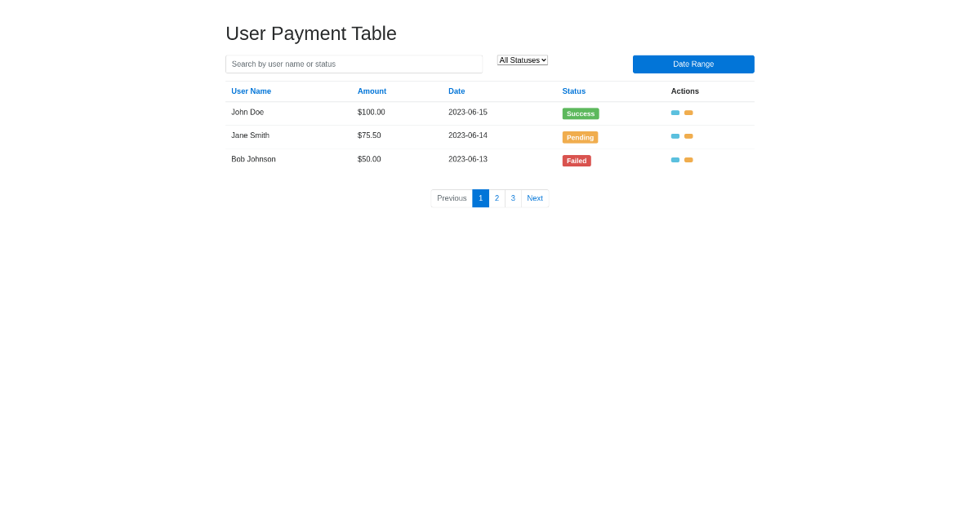Click the blue view icon for John Doe
This screenshot has width=980, height=514.
click(x=675, y=113)
